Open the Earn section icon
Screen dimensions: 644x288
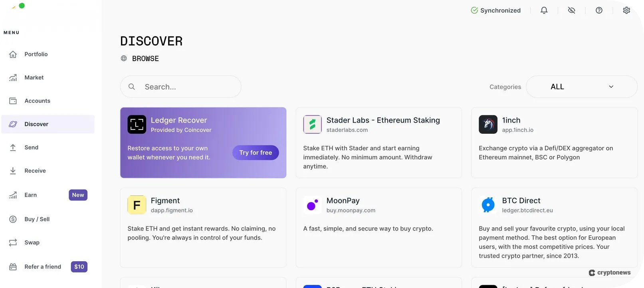pyautogui.click(x=12, y=195)
